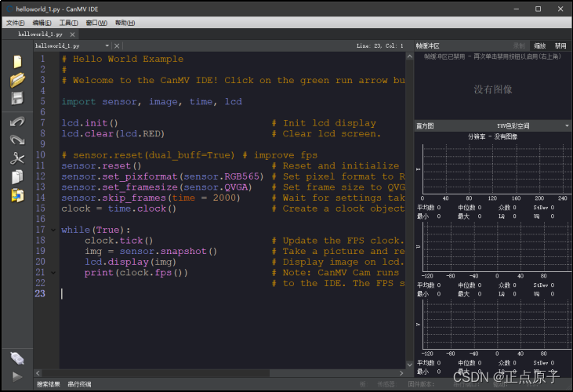Click the sensor.set_pixformat(sensor.RGB565) line
573x392 pixels.
click(162, 176)
